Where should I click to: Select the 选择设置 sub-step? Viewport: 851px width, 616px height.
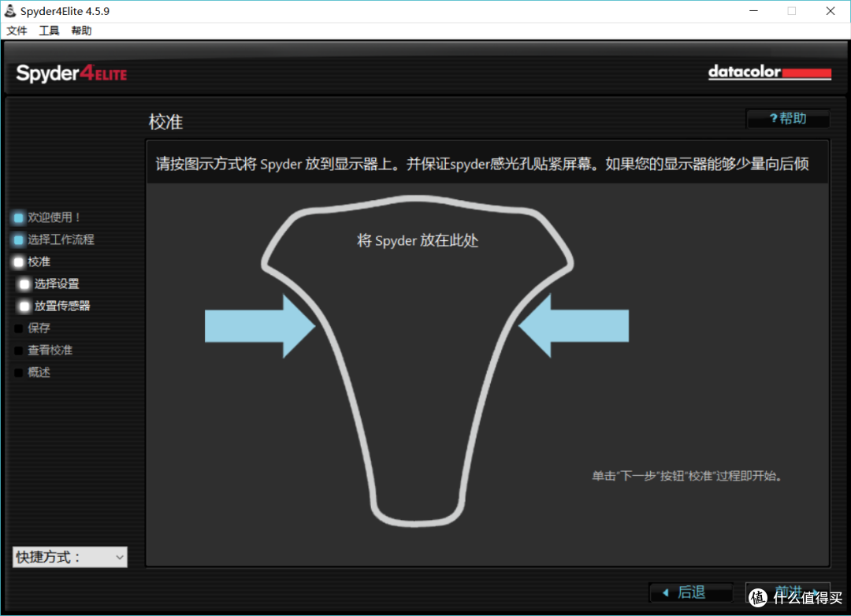57,284
